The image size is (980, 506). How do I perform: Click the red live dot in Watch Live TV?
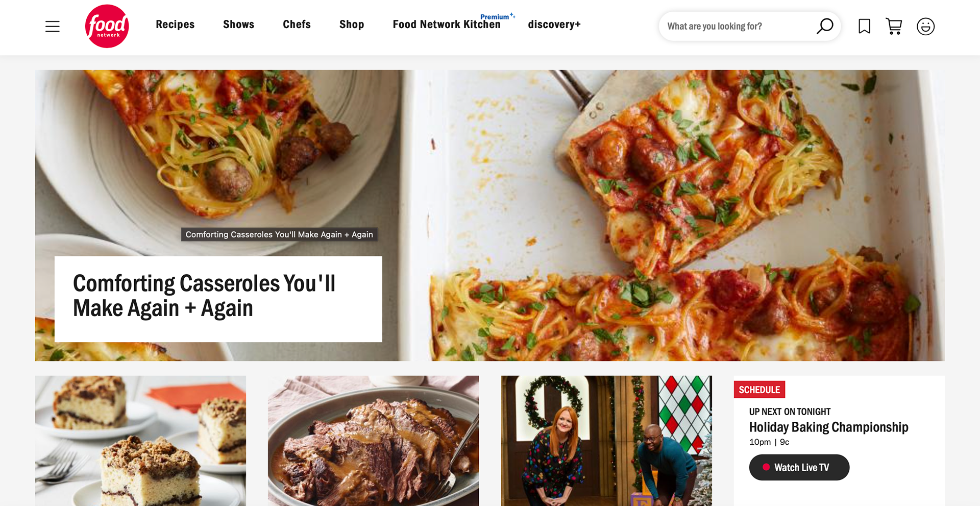tap(766, 467)
